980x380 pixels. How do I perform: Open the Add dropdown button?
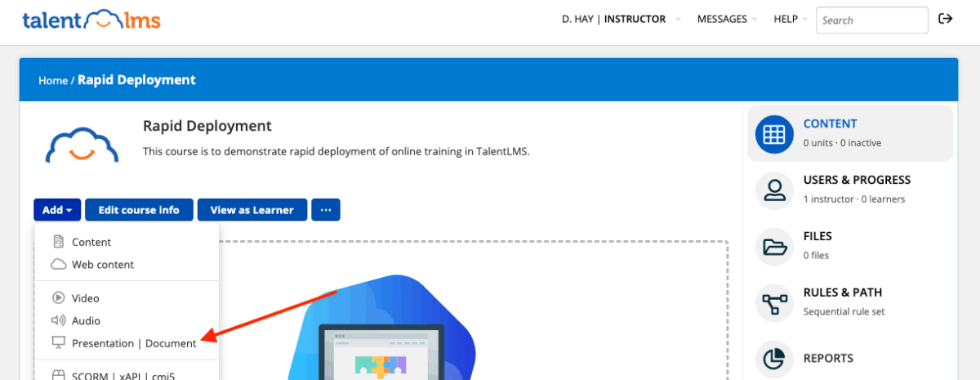(57, 210)
